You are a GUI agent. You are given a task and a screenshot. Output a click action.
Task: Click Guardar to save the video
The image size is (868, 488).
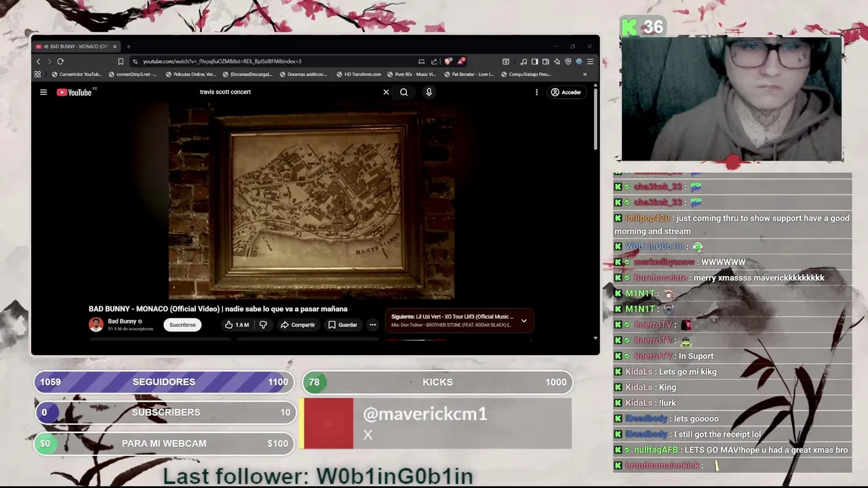342,325
